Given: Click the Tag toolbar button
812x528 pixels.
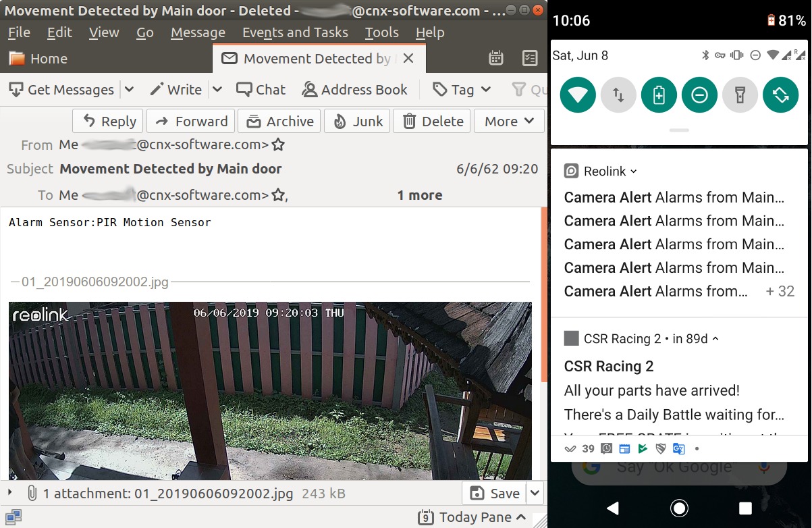Looking at the screenshot, I should point(454,90).
